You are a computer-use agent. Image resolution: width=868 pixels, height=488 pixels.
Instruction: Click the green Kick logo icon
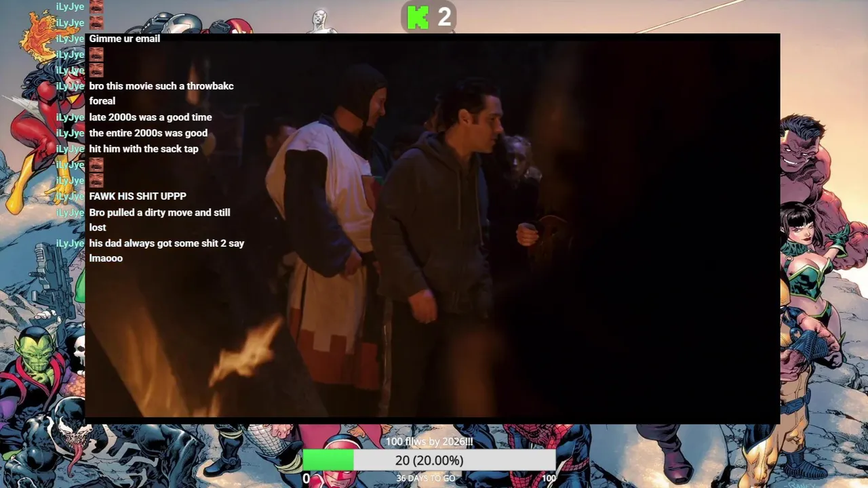coord(418,17)
